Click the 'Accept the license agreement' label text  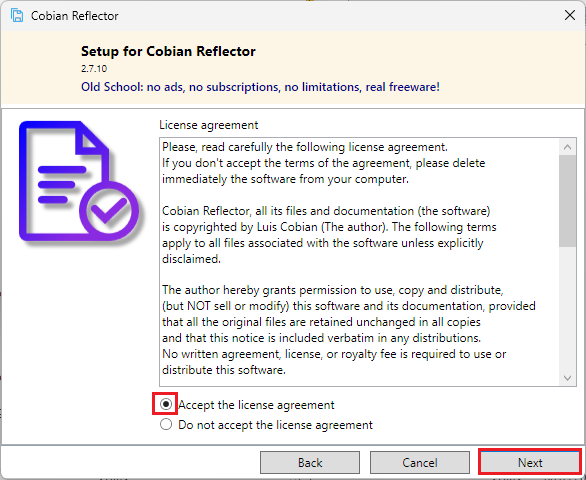(x=256, y=405)
